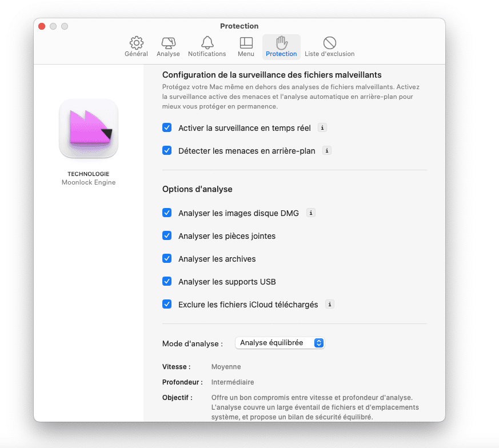Click the Vitesse value Moyenne
499x448 pixels.
226,367
